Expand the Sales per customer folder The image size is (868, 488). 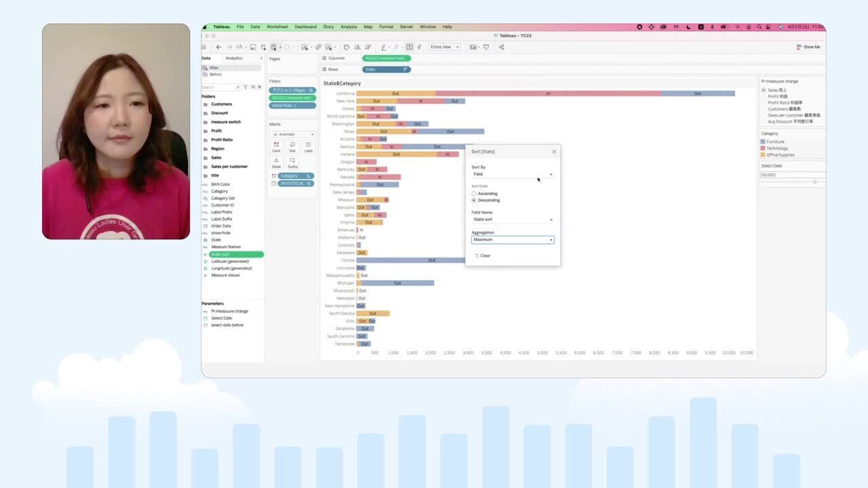[x=205, y=167]
